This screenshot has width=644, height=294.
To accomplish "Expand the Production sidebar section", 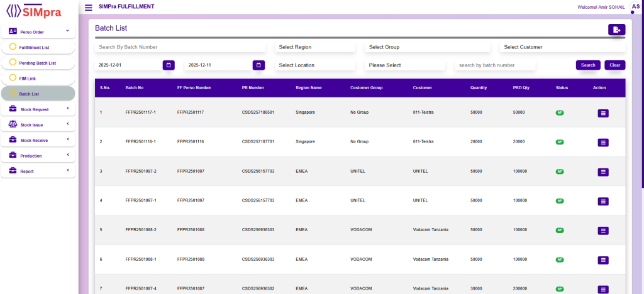I will [x=38, y=155].
